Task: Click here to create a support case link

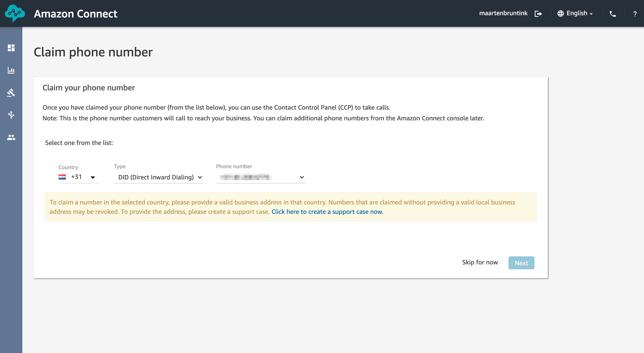Action: click(327, 212)
